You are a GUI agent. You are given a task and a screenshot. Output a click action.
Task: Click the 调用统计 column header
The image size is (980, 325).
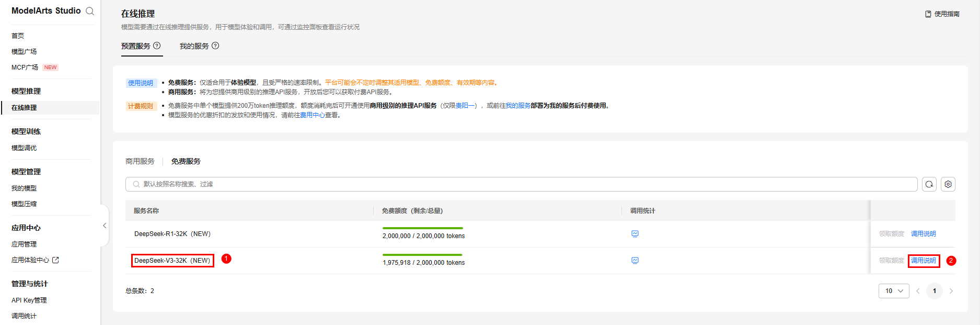(643, 211)
